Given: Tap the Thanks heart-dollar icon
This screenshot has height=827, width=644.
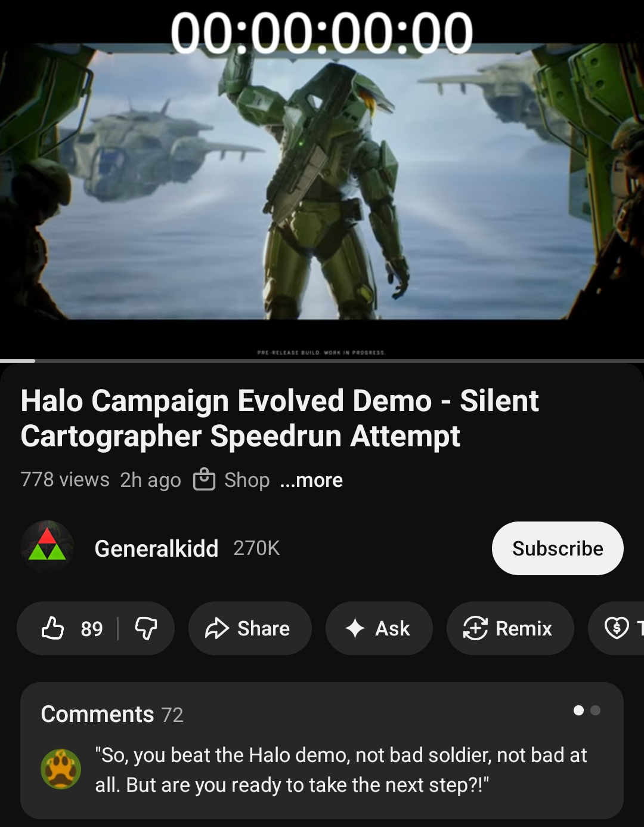Looking at the screenshot, I should point(617,628).
